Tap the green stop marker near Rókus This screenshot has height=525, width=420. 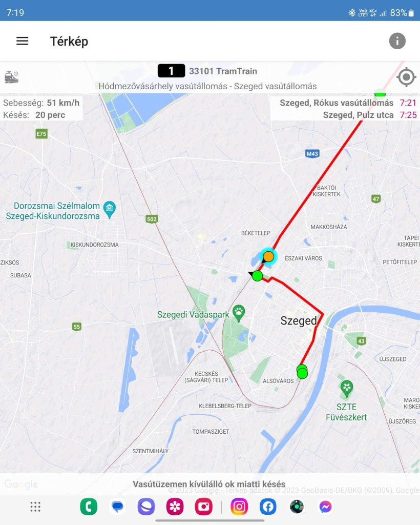(257, 276)
